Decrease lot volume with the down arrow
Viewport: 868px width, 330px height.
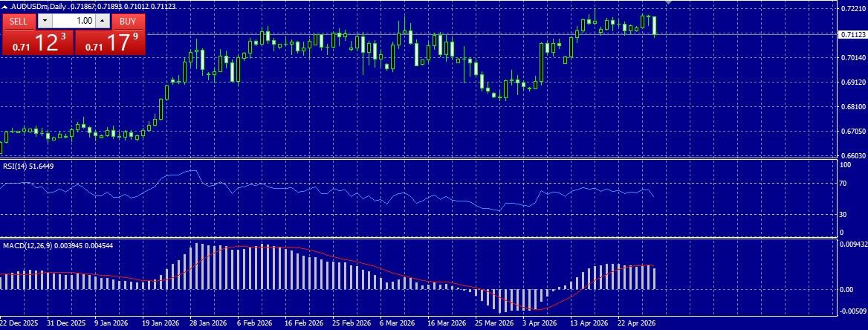(x=45, y=21)
